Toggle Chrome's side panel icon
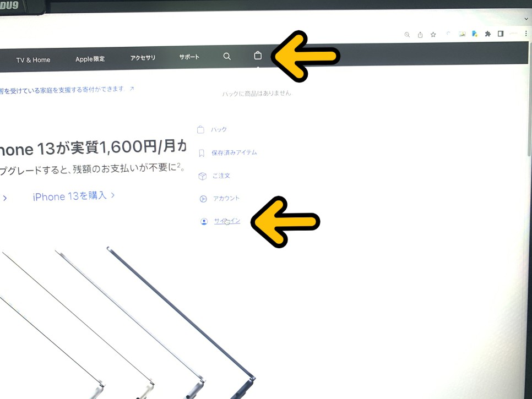This screenshot has height=399, width=532. [501, 33]
